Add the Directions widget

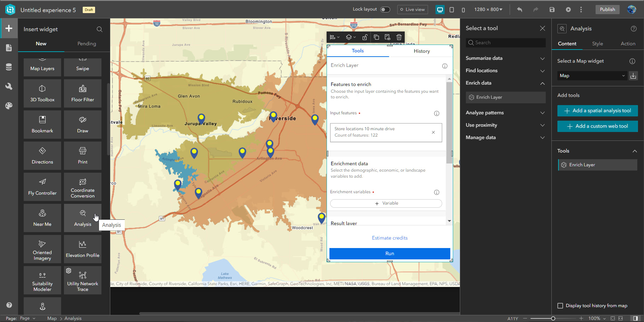(x=42, y=156)
